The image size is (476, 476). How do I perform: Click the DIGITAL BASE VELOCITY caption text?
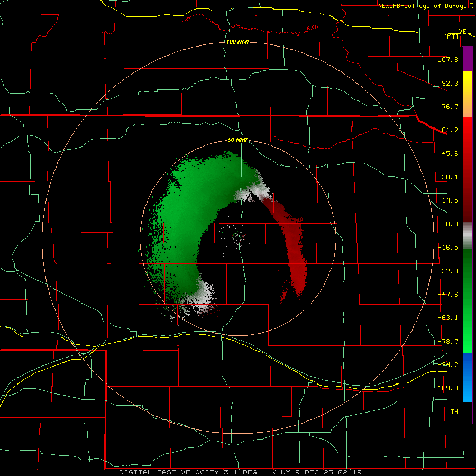[169, 472]
